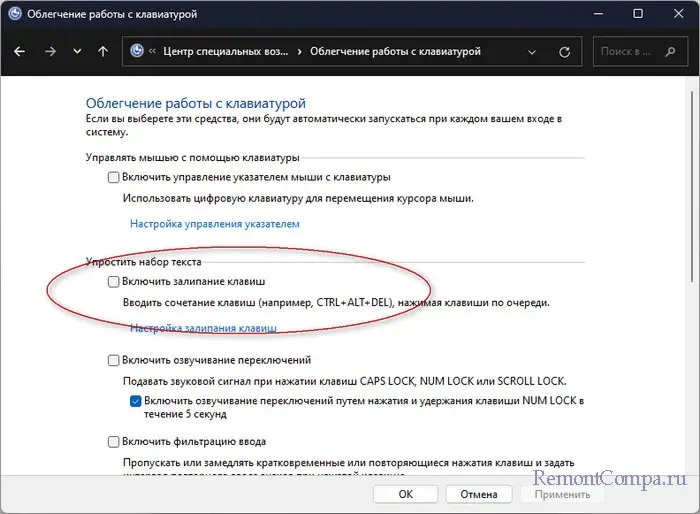Maximize the window
The width and height of the screenshot is (700, 514).
coord(638,14)
